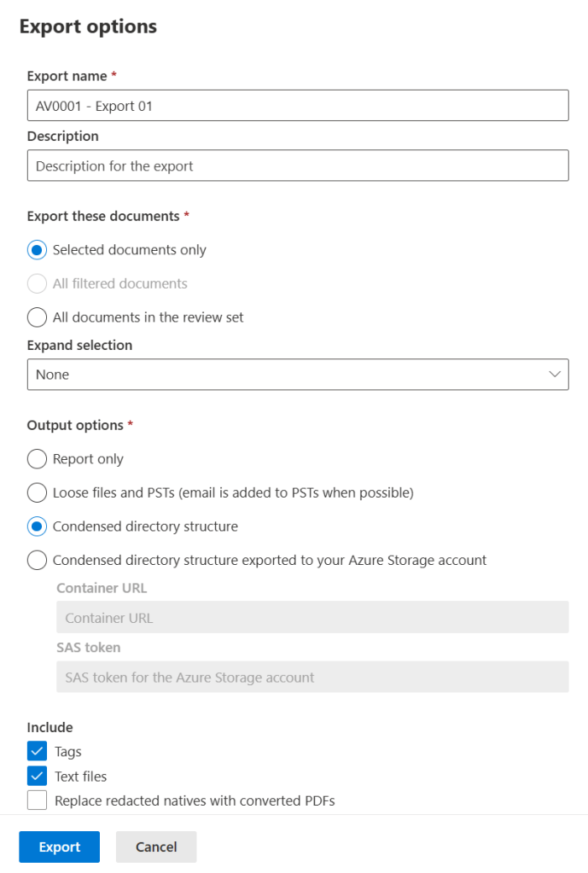Select Condensed directory structure radio button
This screenshot has width=588, height=873.
click(x=38, y=527)
